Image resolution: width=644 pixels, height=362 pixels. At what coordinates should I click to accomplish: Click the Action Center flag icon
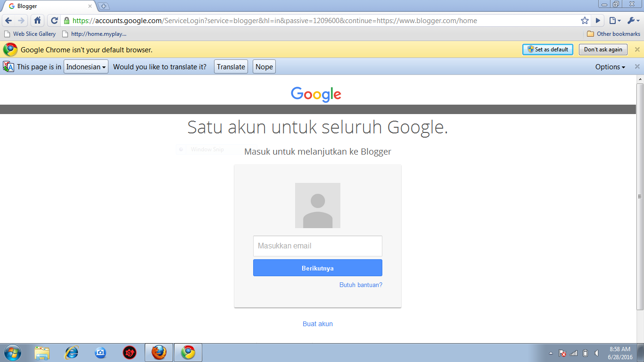(x=562, y=353)
